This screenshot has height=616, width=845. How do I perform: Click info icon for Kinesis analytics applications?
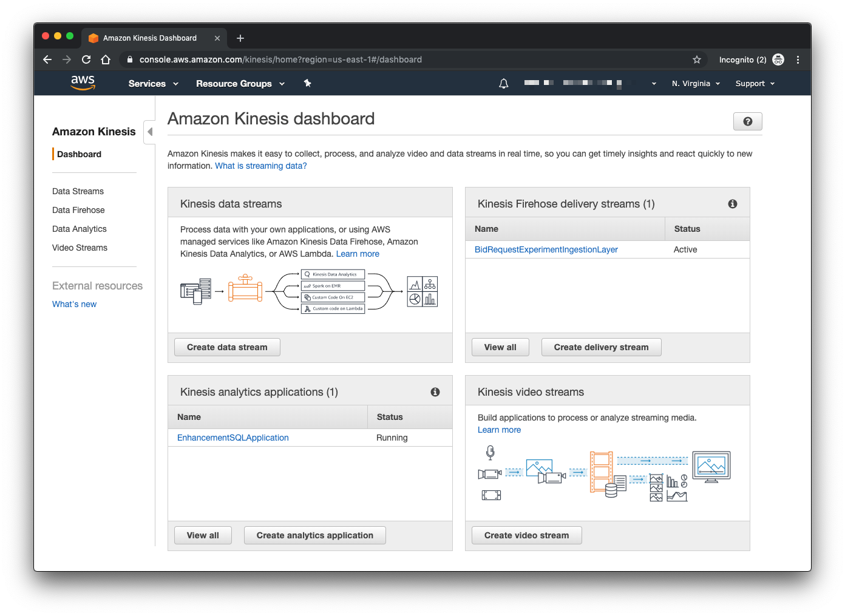(x=435, y=392)
